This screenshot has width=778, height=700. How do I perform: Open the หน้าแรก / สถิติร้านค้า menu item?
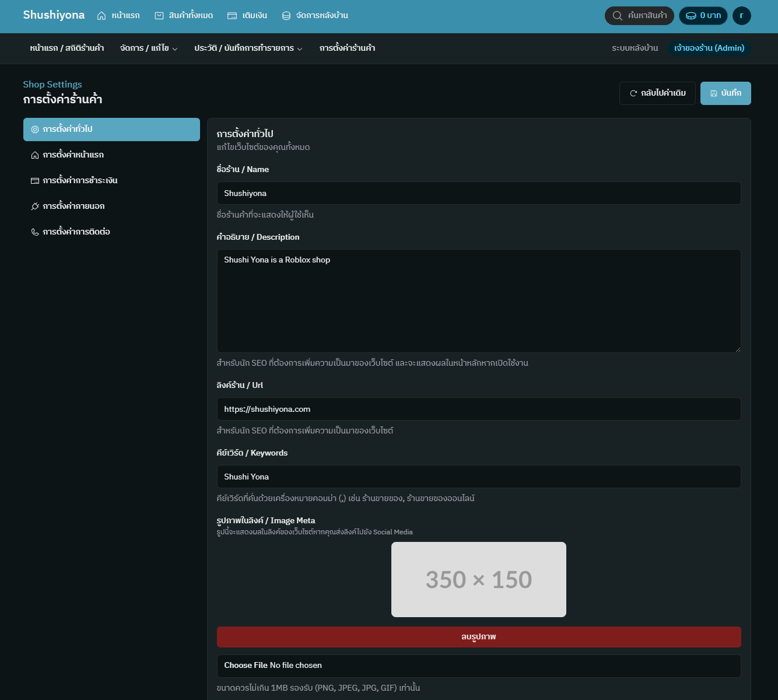tap(66, 48)
